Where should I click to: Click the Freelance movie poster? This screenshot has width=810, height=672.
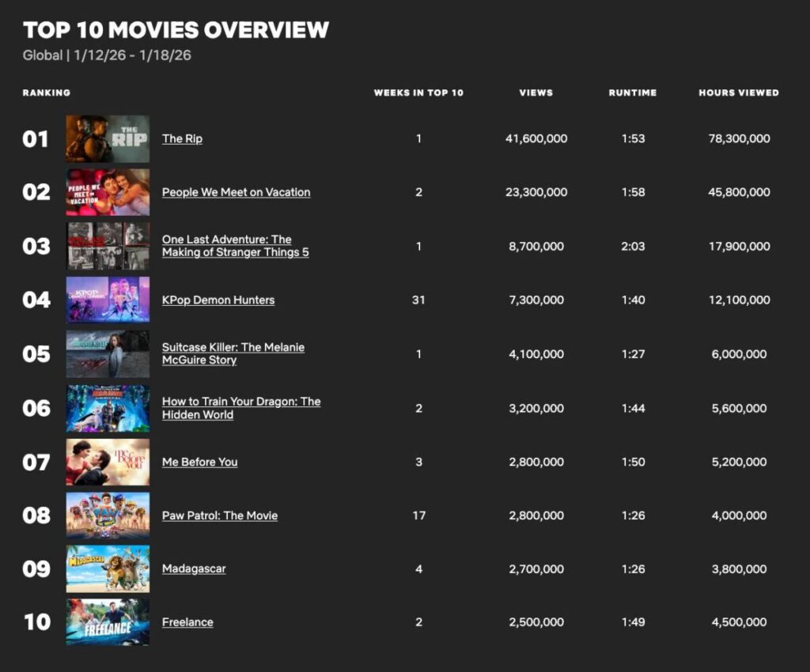tap(108, 622)
